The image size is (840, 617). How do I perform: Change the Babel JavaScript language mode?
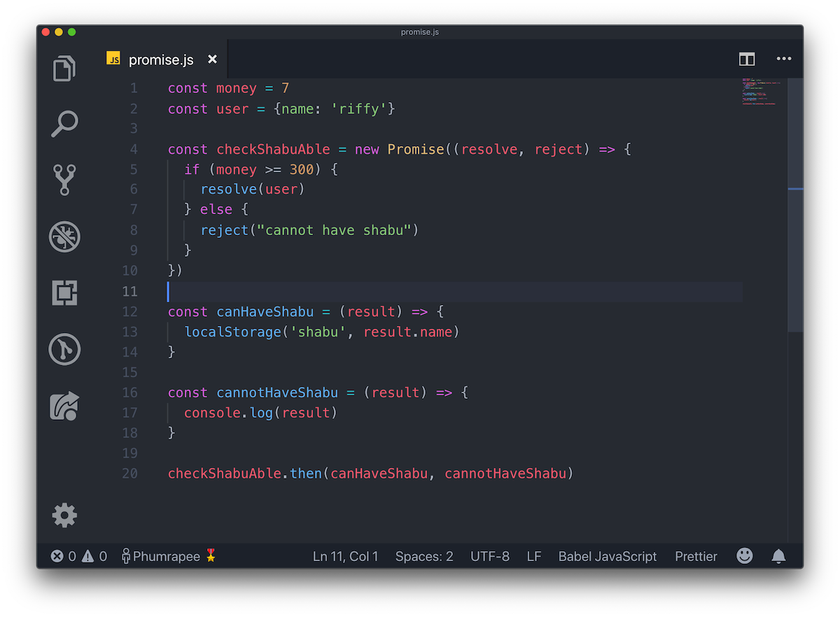pos(608,556)
